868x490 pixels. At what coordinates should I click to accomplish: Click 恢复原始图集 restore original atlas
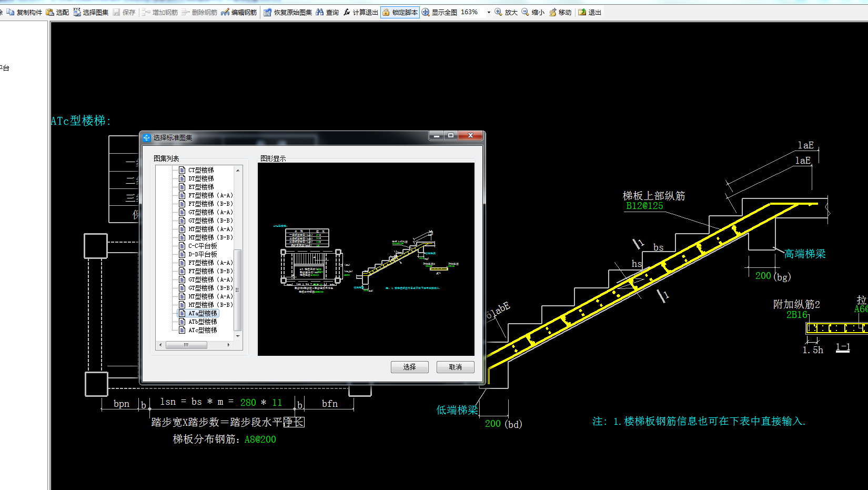288,12
